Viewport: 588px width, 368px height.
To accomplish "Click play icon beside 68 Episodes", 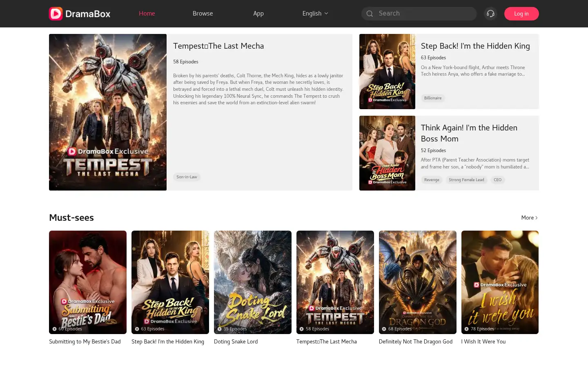I will [384, 329].
